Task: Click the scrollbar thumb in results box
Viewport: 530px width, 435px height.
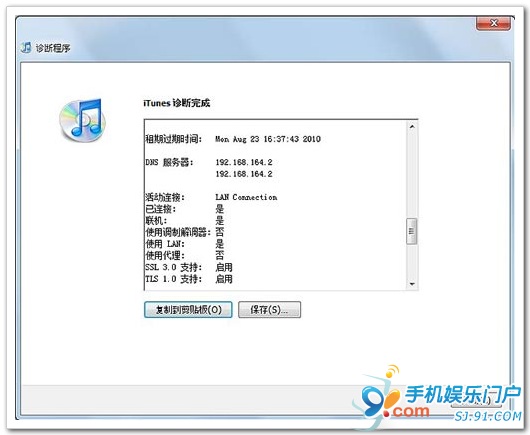Action: click(x=411, y=231)
